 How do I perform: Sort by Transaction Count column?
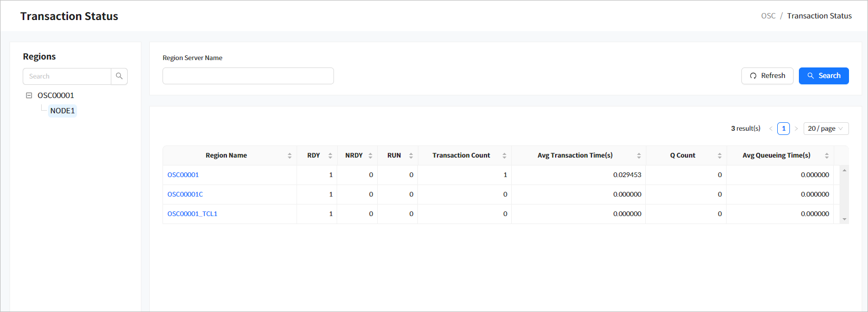(x=504, y=155)
